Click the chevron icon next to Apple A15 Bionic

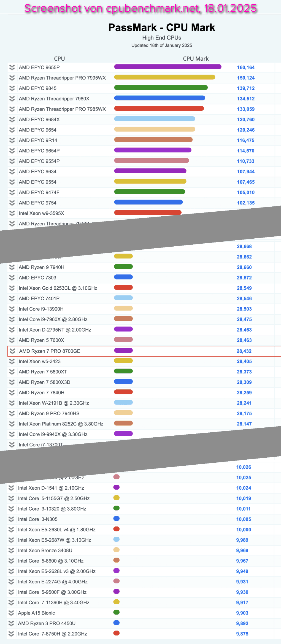[x=11, y=613]
